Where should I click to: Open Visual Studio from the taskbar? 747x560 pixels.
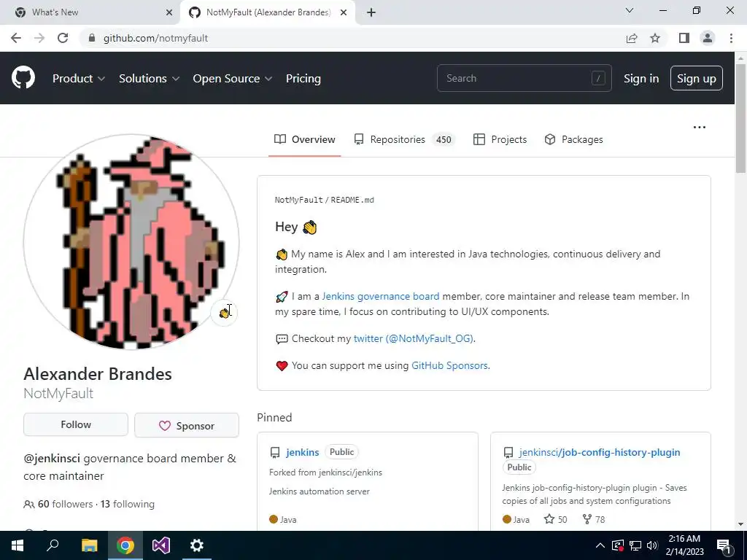point(161,545)
